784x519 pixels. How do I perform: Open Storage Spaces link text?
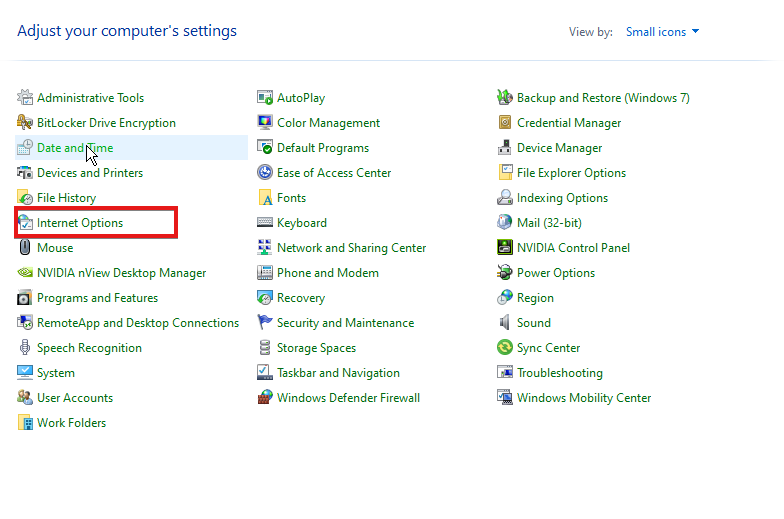point(316,348)
